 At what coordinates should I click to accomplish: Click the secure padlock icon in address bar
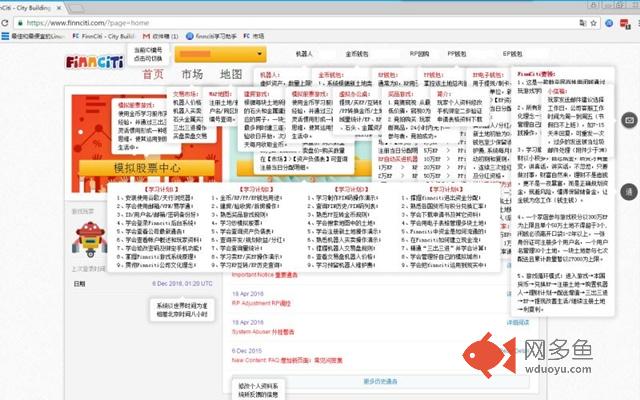tap(20, 23)
